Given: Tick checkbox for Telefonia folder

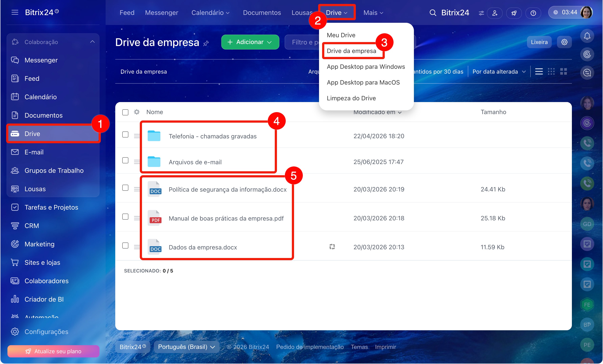Looking at the screenshot, I should pyautogui.click(x=125, y=134).
